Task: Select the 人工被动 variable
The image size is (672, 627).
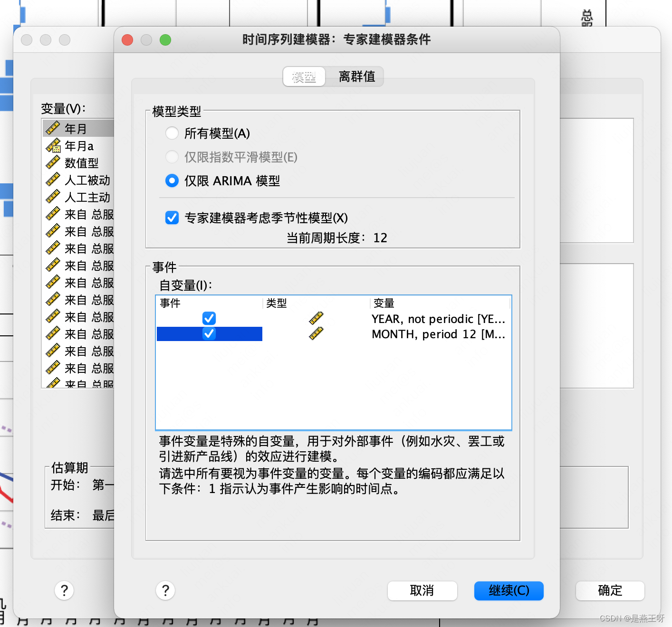Action: 78,180
